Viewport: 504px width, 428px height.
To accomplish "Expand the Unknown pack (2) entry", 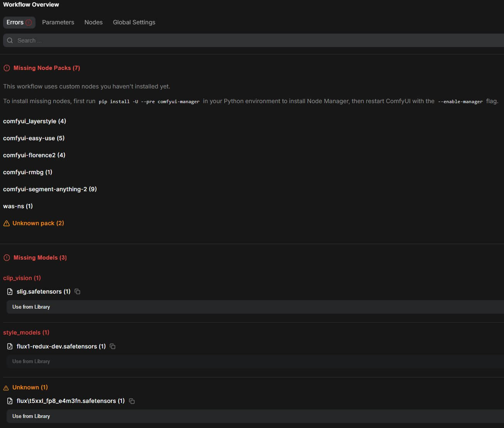I will [x=38, y=223].
